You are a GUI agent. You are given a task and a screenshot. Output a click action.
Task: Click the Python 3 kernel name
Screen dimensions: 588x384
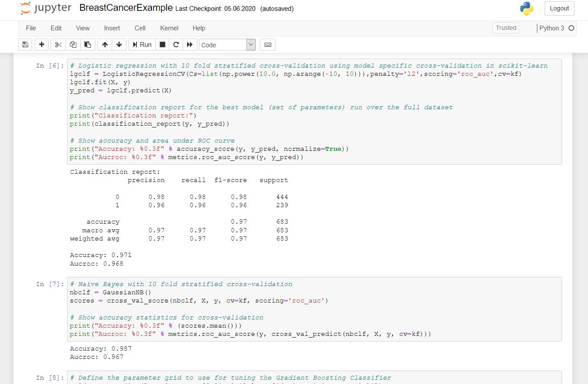552,28
